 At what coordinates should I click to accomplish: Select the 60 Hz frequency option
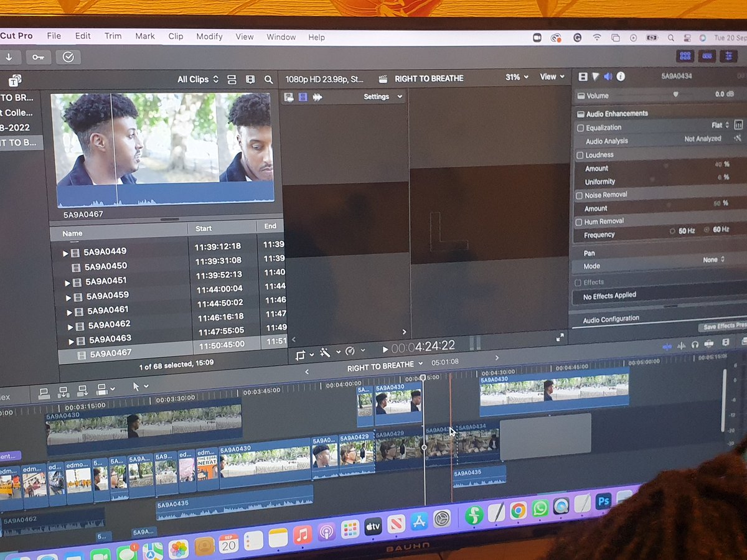(716, 230)
